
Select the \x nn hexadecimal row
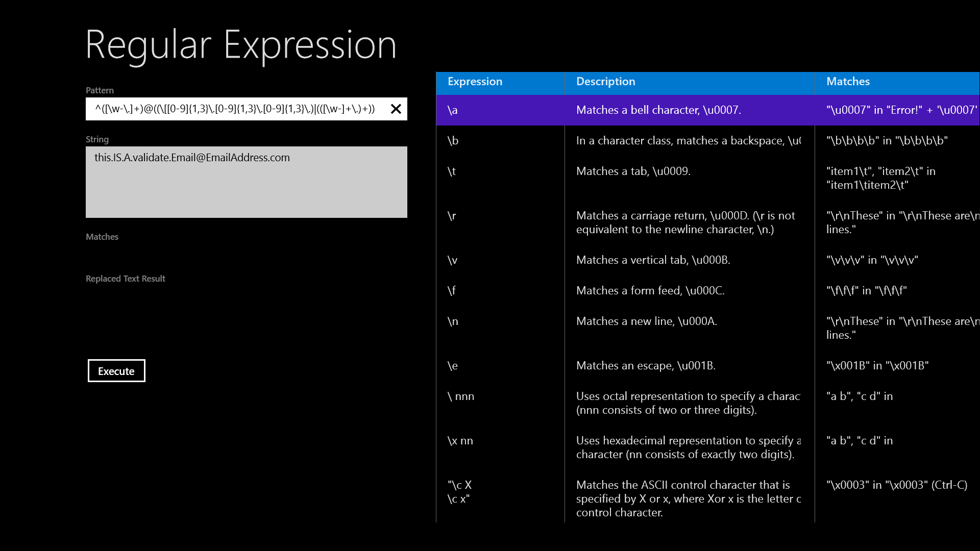point(658,447)
